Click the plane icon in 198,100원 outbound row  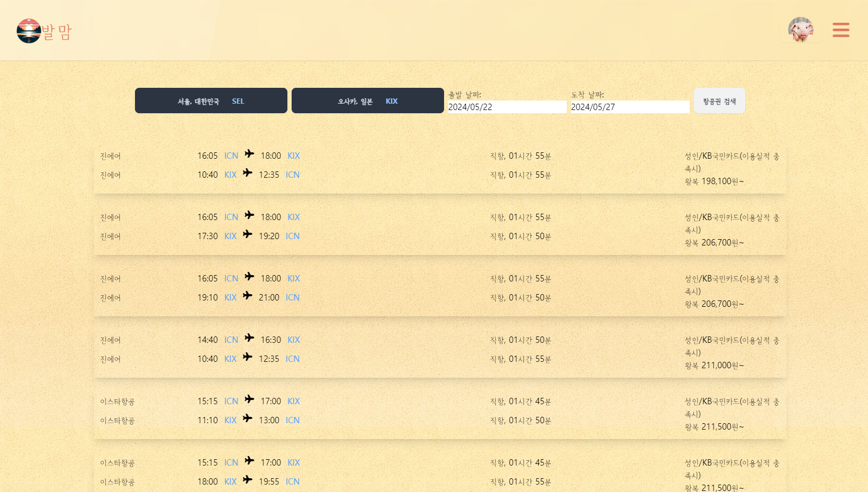tap(249, 154)
